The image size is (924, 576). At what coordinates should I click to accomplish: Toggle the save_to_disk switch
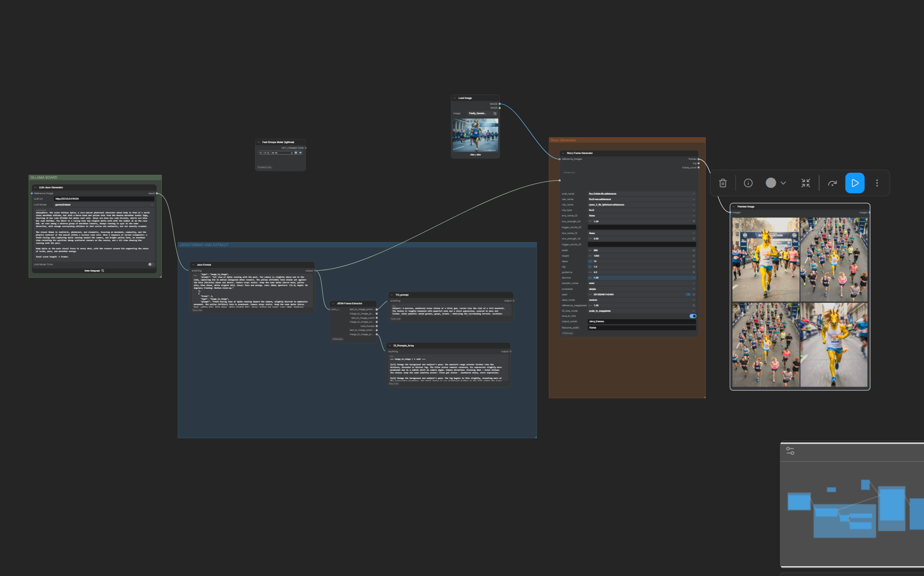tap(693, 316)
